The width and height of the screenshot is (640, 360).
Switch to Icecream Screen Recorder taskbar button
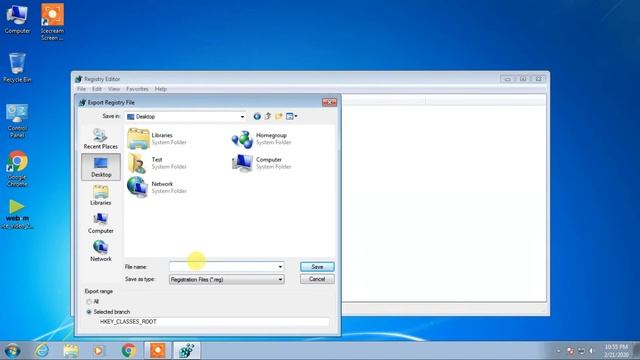coord(158,351)
